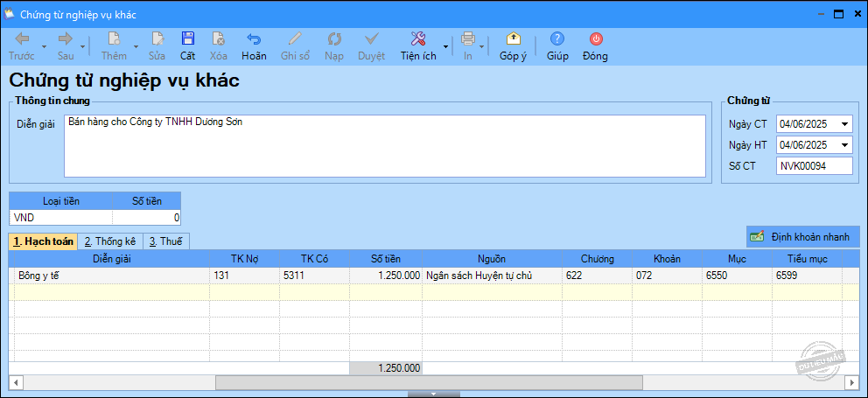Click the Loại tiền column header
This screenshot has width=868, height=398.
click(61, 201)
